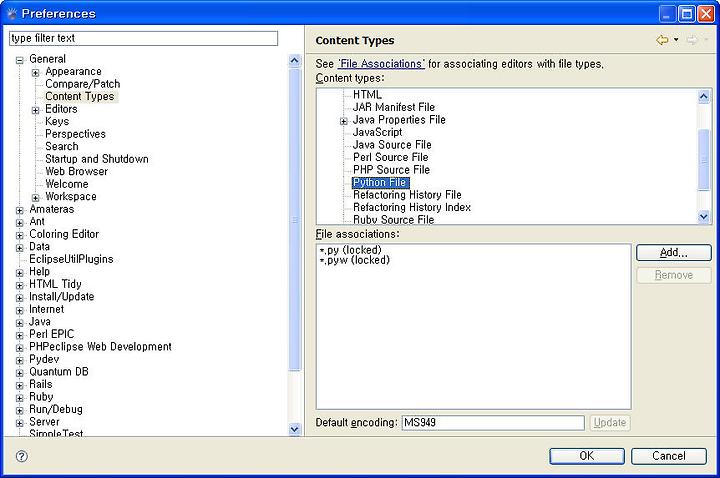
Task: Expand the Workspace node
Action: 35,198
